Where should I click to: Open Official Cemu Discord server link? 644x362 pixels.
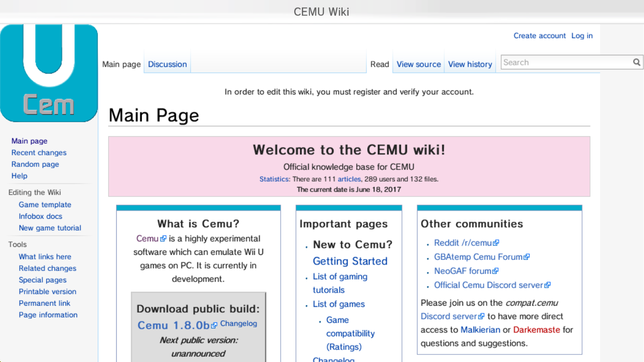489,285
